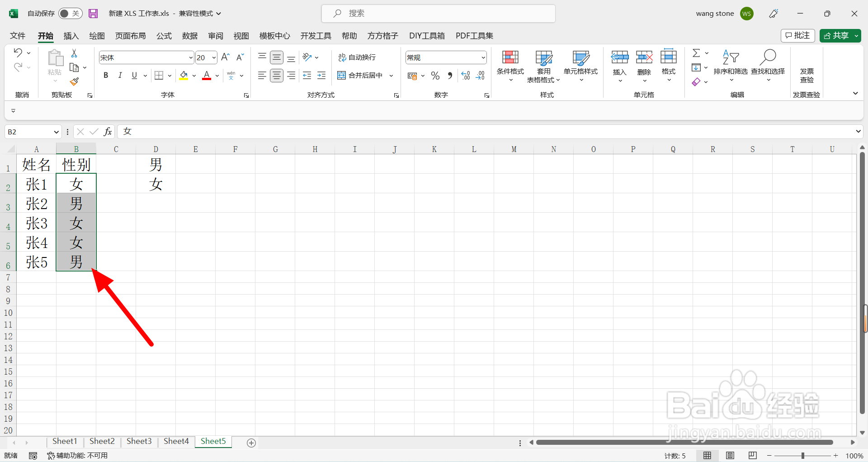
Task: Toggle Underline formatting
Action: (x=134, y=76)
